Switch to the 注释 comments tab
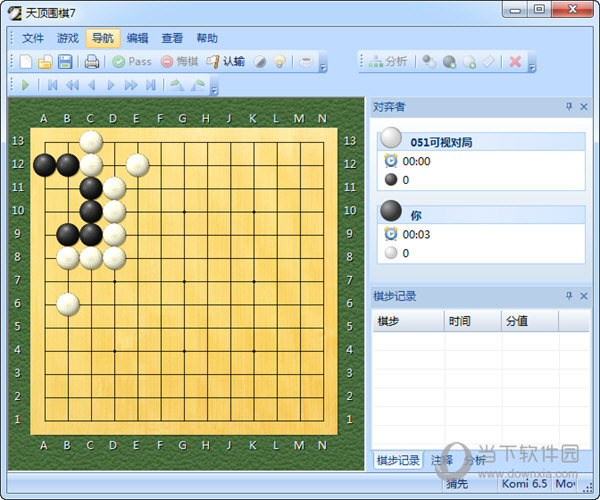600x500 pixels. click(442, 460)
